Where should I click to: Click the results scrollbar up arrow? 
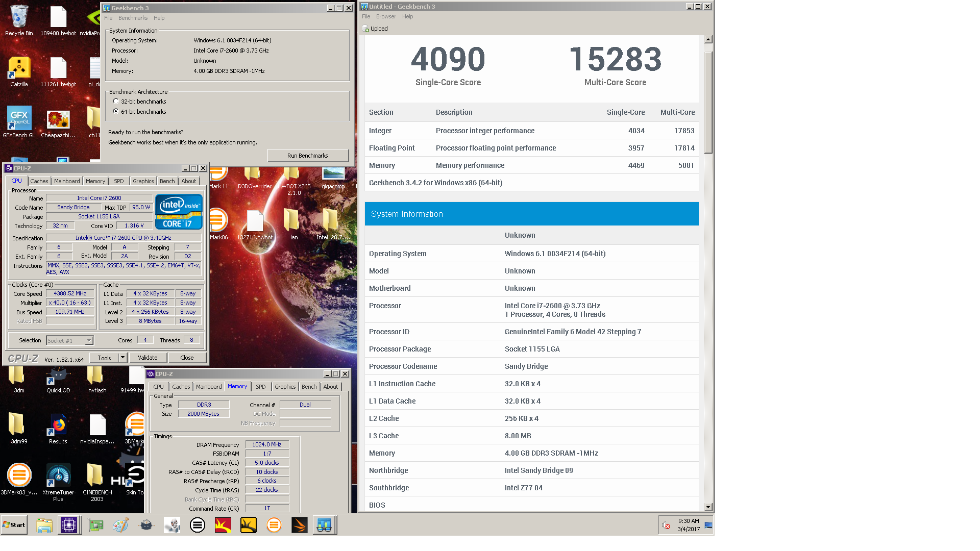[708, 39]
